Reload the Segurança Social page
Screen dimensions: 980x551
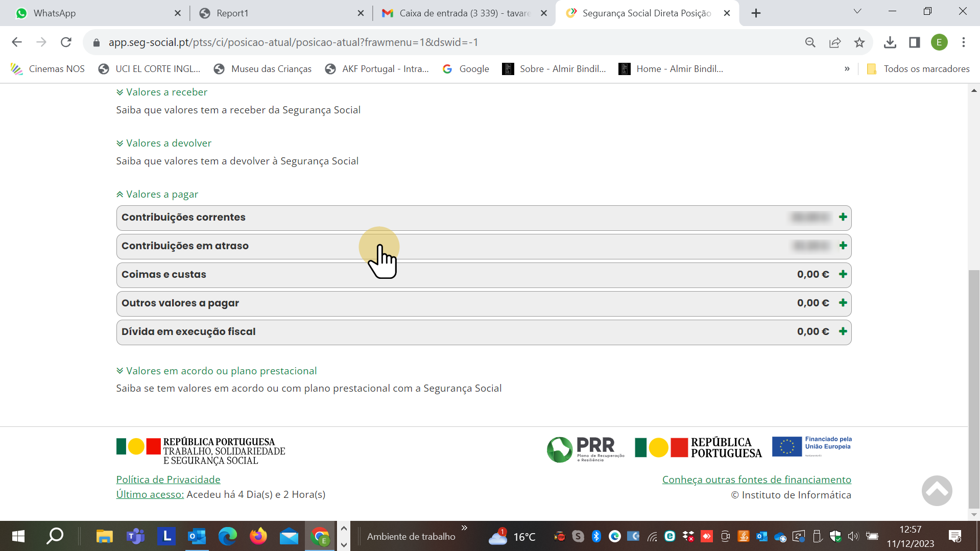click(66, 42)
